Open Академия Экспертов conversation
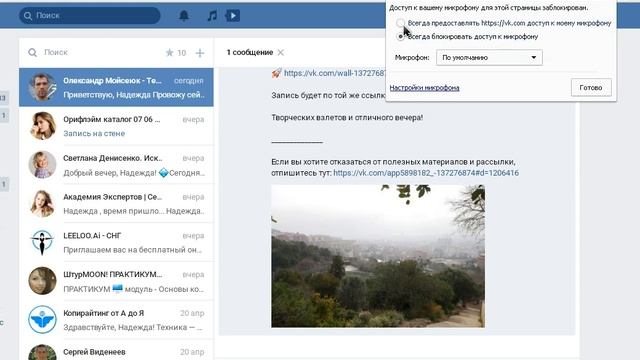640x360 pixels. pos(116,203)
